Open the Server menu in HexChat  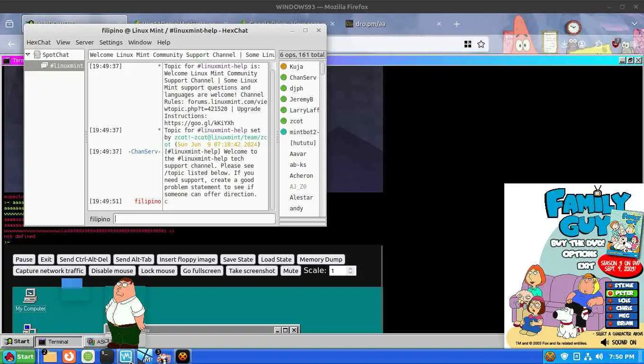click(85, 42)
